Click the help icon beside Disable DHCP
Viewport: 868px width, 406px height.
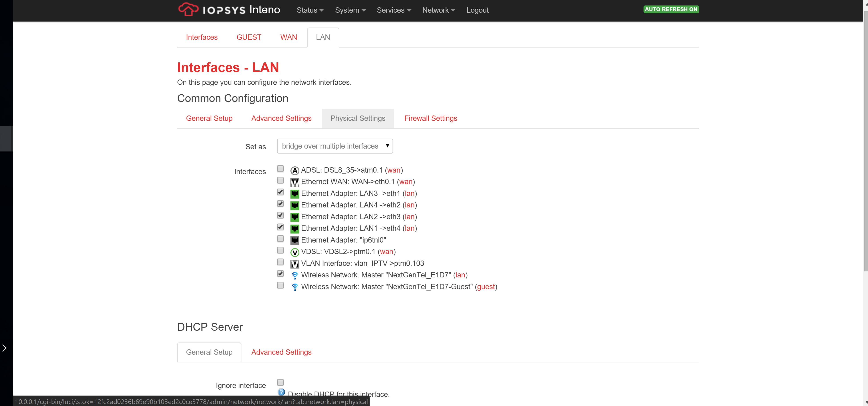[281, 392]
